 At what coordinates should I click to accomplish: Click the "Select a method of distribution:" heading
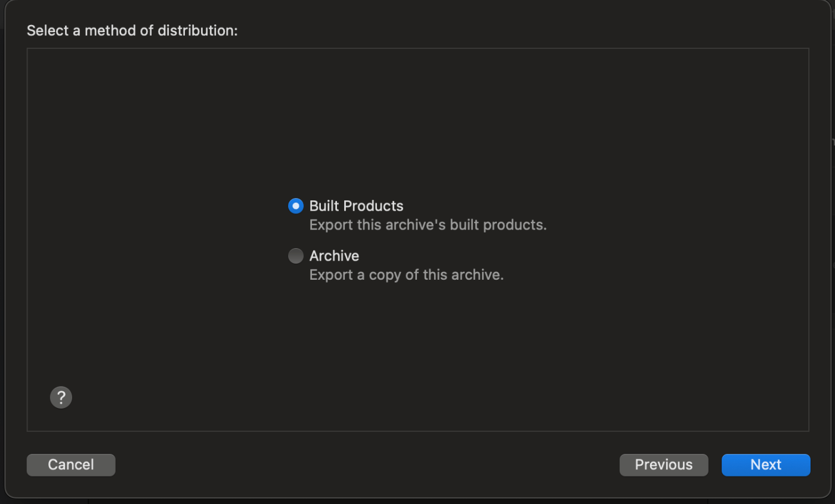coord(132,30)
